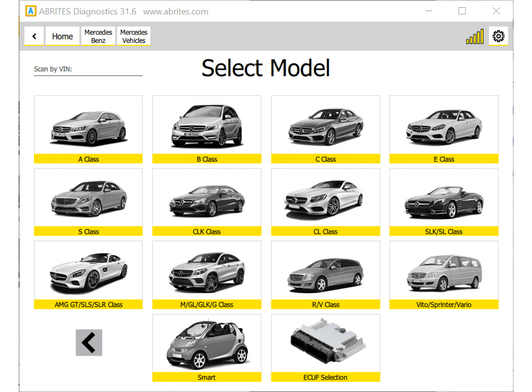Select the S Class sedan
This screenshot has height=392, width=532.
pos(88,201)
